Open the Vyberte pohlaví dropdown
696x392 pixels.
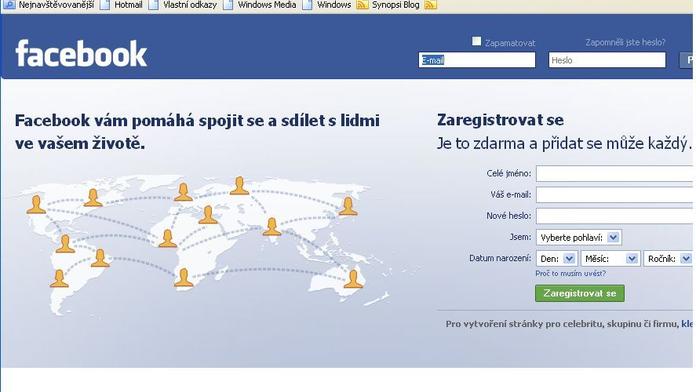[x=579, y=238]
